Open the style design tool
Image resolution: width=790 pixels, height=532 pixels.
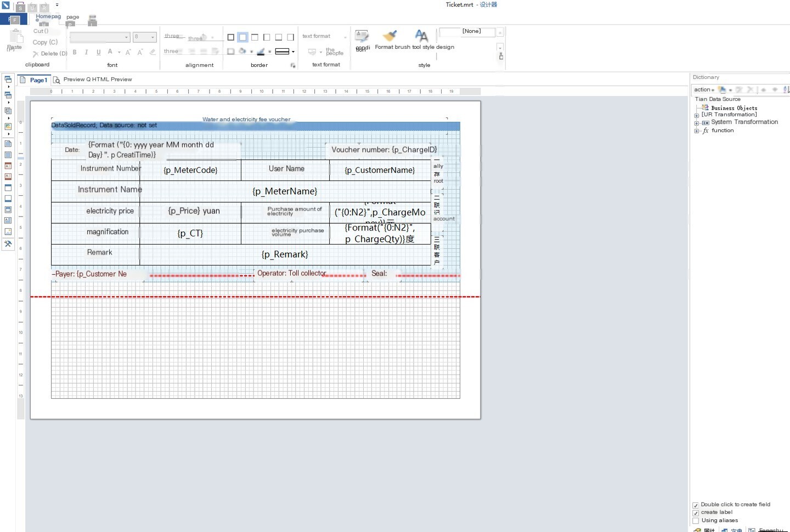point(421,36)
